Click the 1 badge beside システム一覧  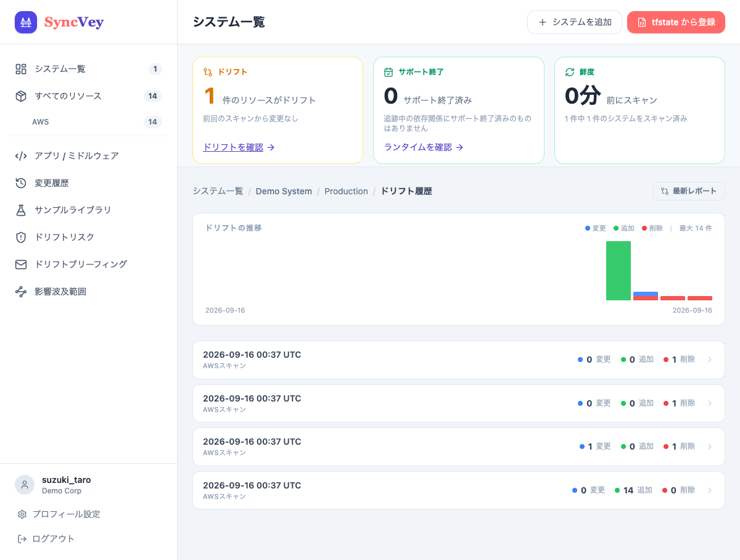tap(155, 69)
